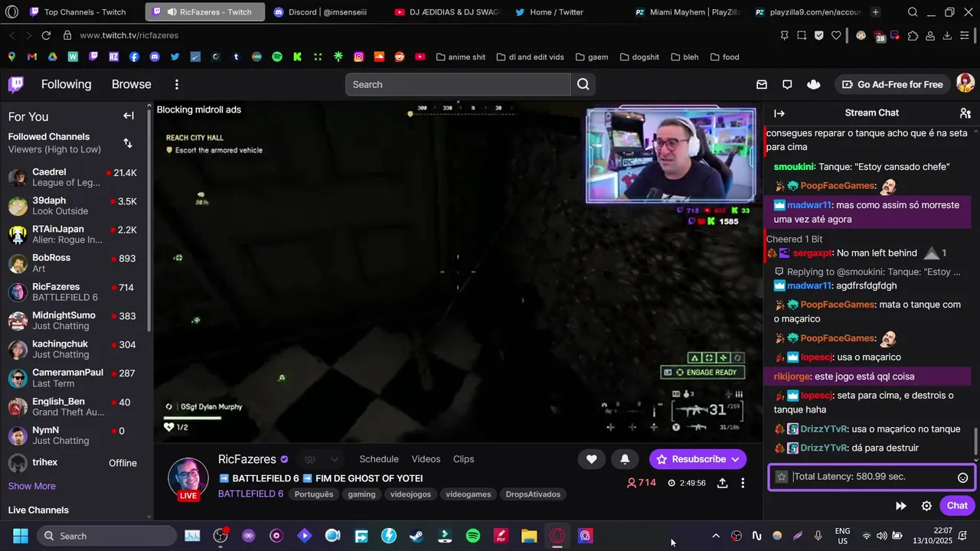The height and width of the screenshot is (551, 980).
Task: Open RicFazeres live avatar thumbnail
Action: [x=188, y=479]
